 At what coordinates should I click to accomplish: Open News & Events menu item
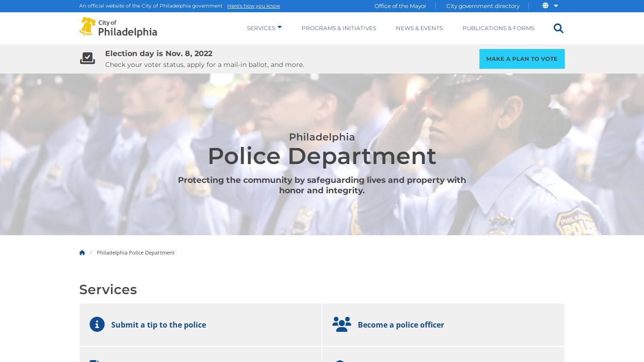click(x=420, y=28)
